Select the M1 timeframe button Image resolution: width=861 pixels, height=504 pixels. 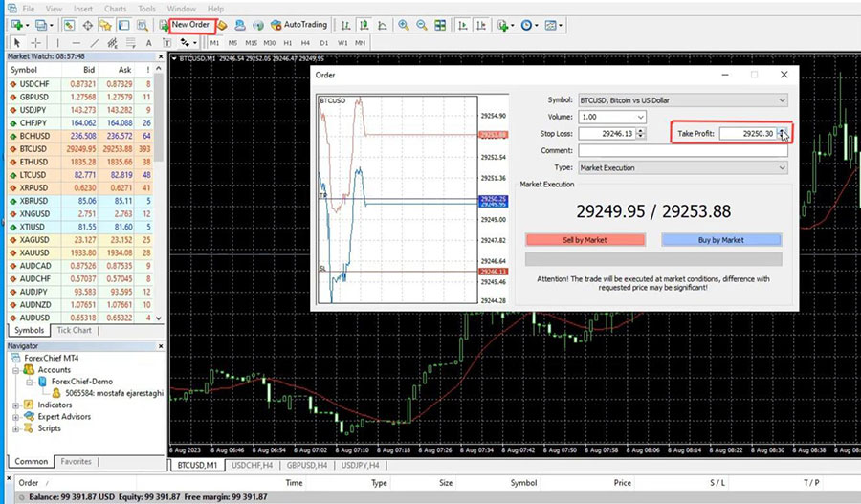point(214,43)
